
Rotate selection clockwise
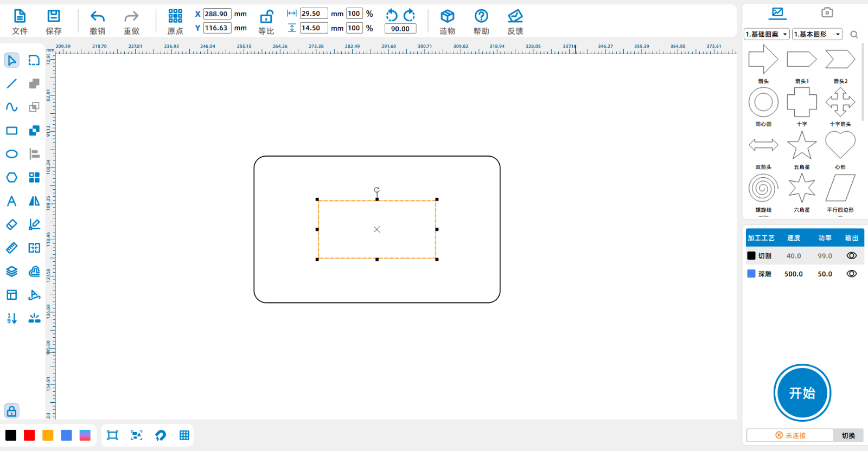point(410,15)
